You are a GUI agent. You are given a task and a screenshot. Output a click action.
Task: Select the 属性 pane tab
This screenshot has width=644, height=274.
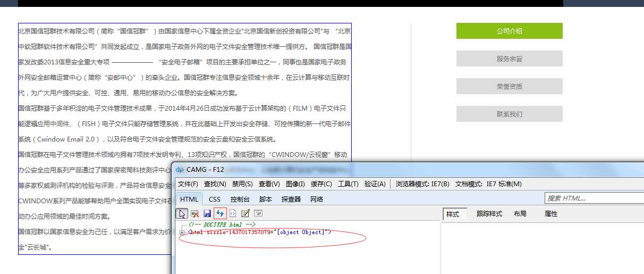click(551, 214)
